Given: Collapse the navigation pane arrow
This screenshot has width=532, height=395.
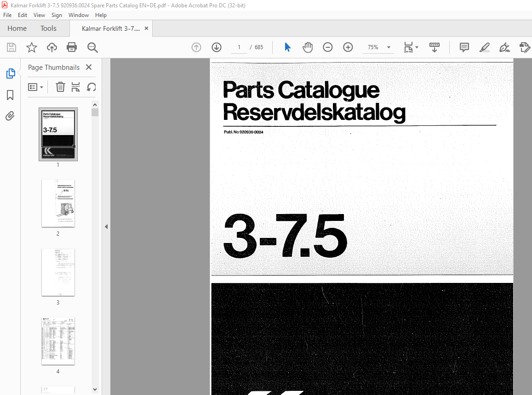Looking at the screenshot, I should pos(106,226).
